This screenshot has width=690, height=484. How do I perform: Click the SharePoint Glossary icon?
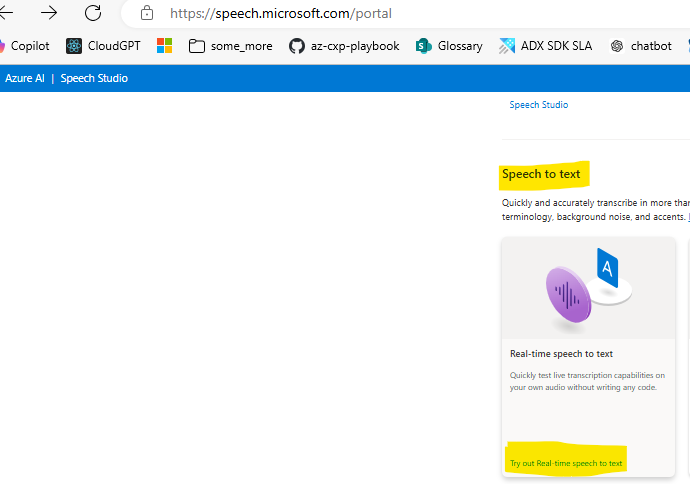pos(423,46)
